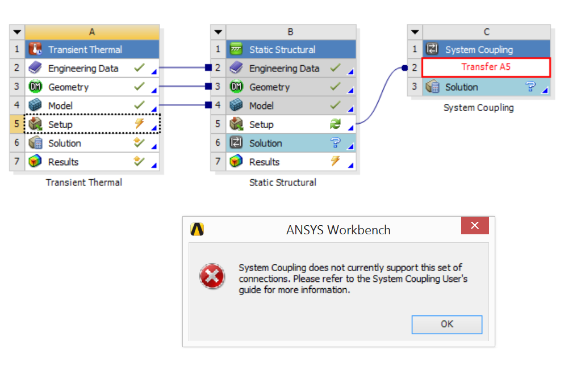
Task: Click the Geometry DM icon in system B
Action: coord(236,87)
